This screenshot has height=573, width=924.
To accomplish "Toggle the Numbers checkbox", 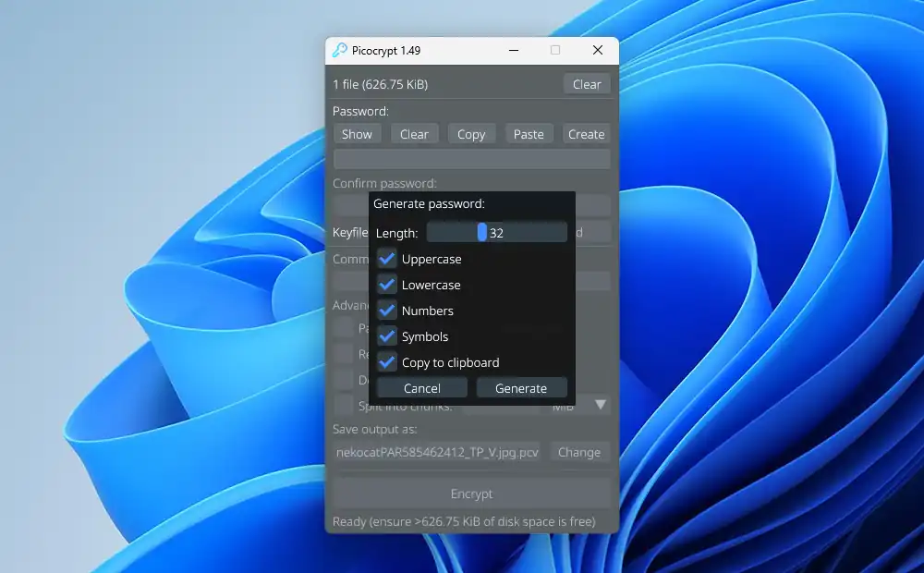I will pyautogui.click(x=388, y=311).
